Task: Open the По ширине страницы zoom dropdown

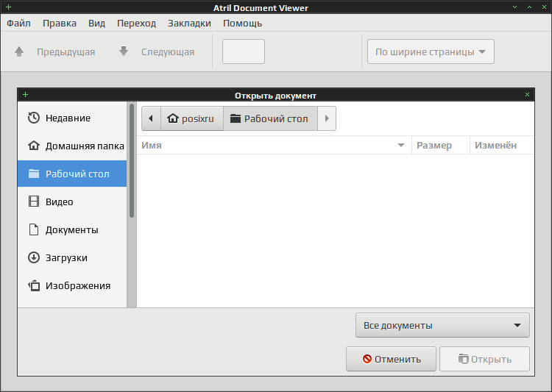Action: tap(431, 51)
